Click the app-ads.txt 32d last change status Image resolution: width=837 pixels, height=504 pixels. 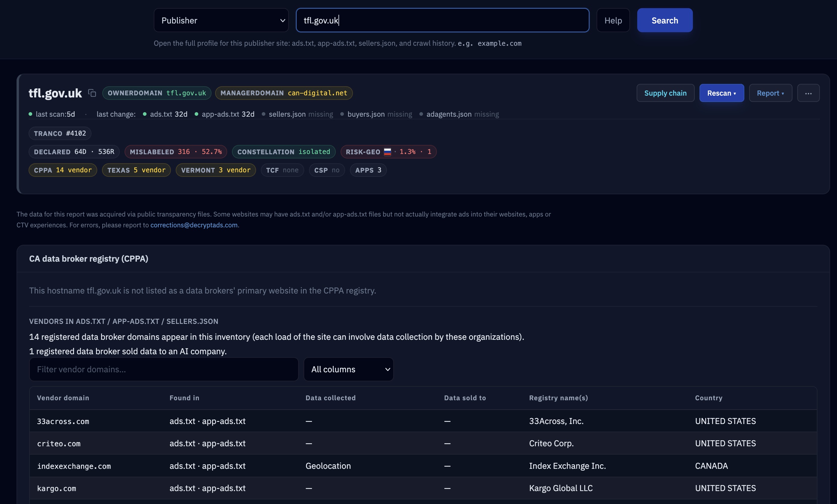point(224,114)
